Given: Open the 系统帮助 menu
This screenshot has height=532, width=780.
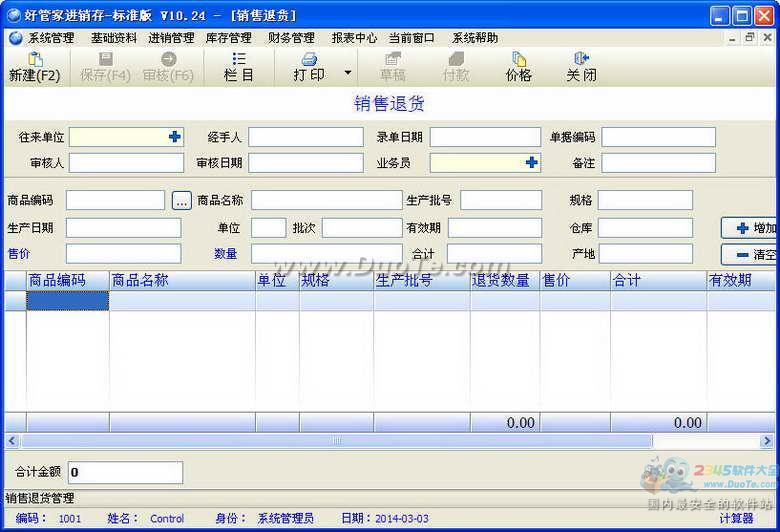Looking at the screenshot, I should pos(475,38).
